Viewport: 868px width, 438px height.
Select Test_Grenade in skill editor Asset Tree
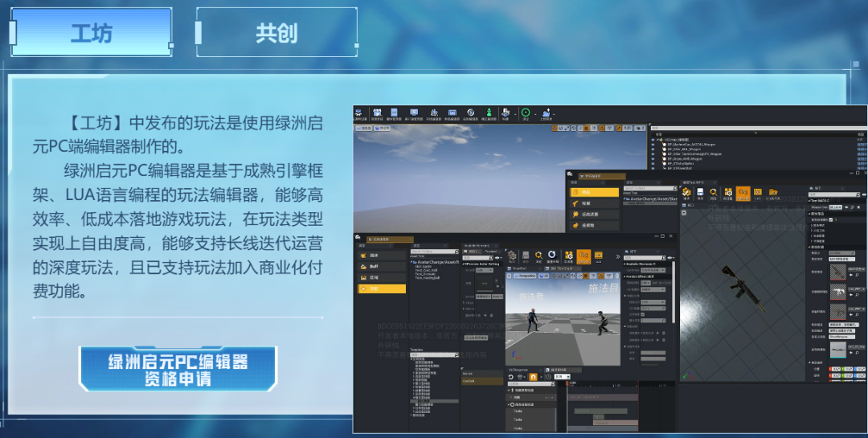click(x=424, y=274)
